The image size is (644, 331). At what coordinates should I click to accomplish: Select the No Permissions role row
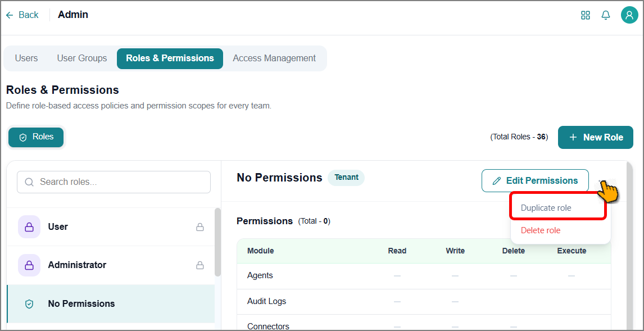point(111,304)
